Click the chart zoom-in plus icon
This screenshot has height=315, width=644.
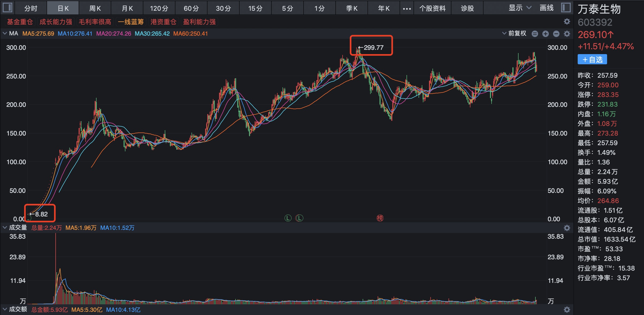point(545,34)
